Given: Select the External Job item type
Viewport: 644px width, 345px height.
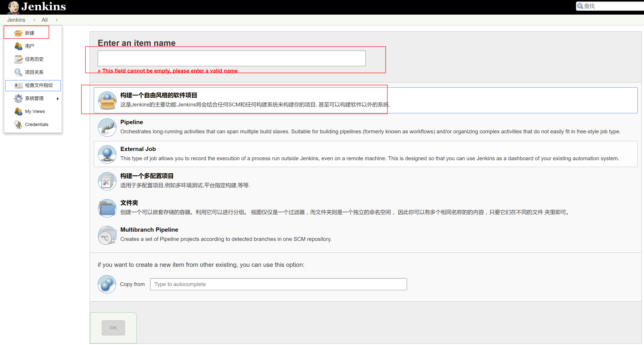Looking at the screenshot, I should coord(138,149).
